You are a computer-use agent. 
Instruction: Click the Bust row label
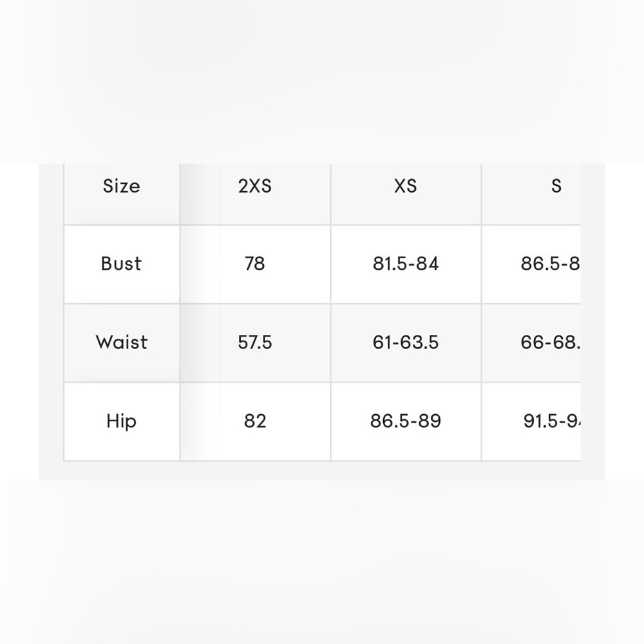pos(121,264)
